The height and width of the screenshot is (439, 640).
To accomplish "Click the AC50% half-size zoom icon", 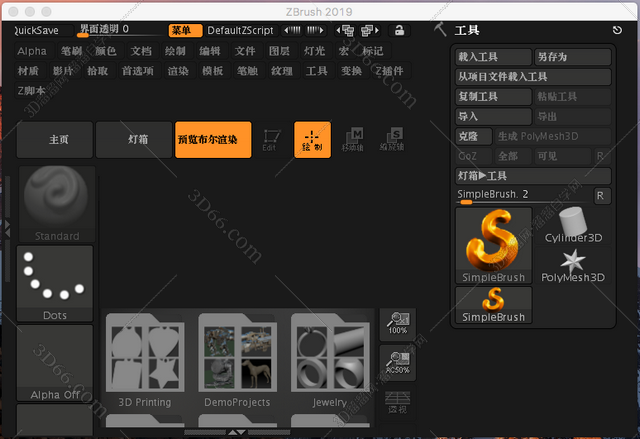I will pyautogui.click(x=398, y=363).
